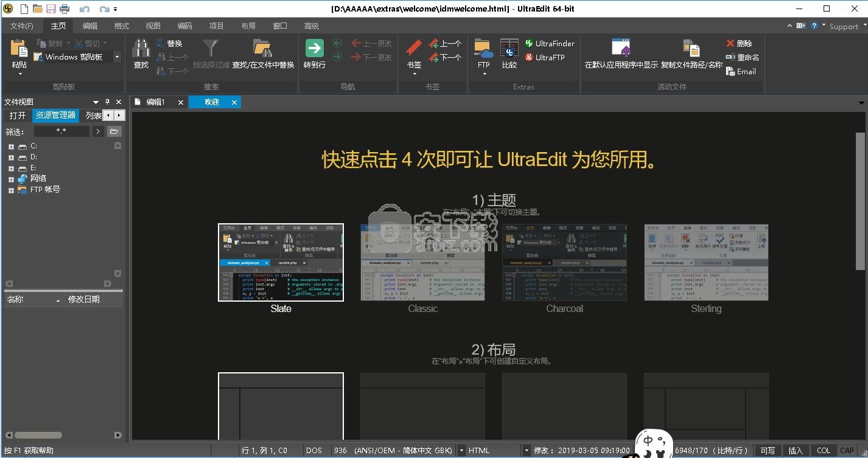Click the New file icon in title bar

tap(24, 9)
